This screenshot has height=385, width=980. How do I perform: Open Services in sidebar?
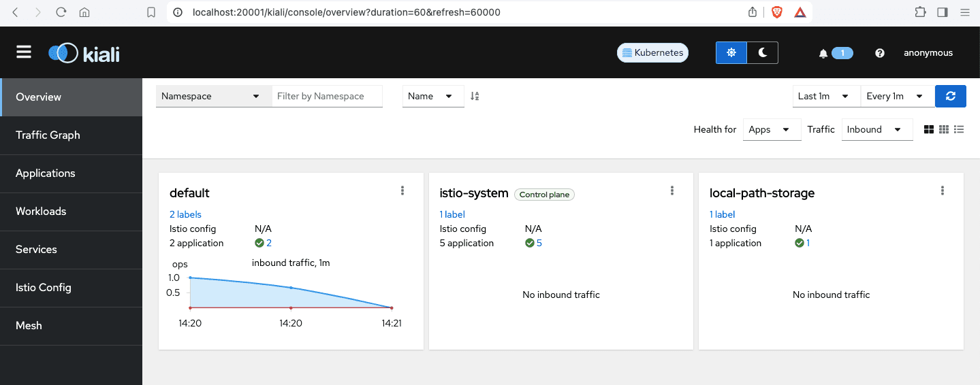pos(72,249)
